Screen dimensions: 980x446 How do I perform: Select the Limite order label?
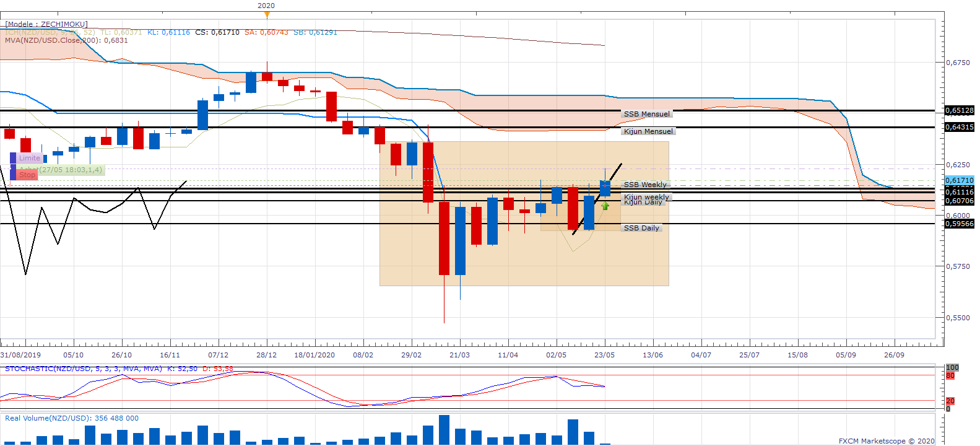pyautogui.click(x=29, y=158)
